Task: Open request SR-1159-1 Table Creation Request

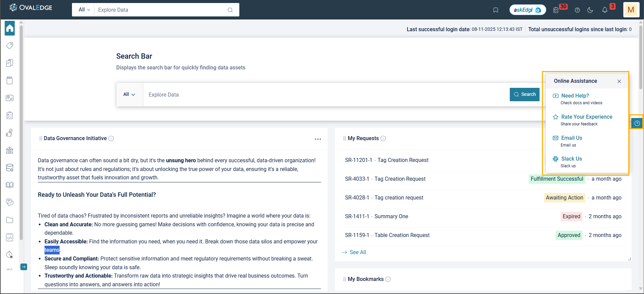Action: click(387, 235)
